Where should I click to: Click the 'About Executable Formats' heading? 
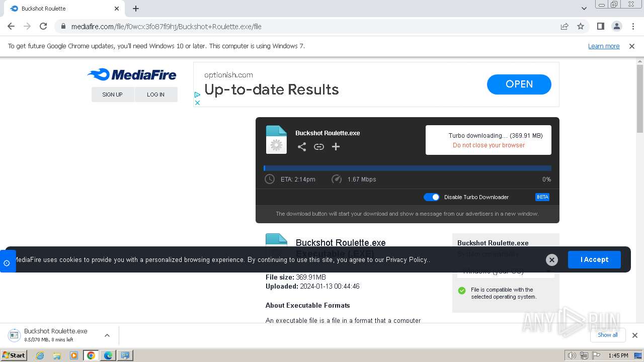tap(307, 305)
